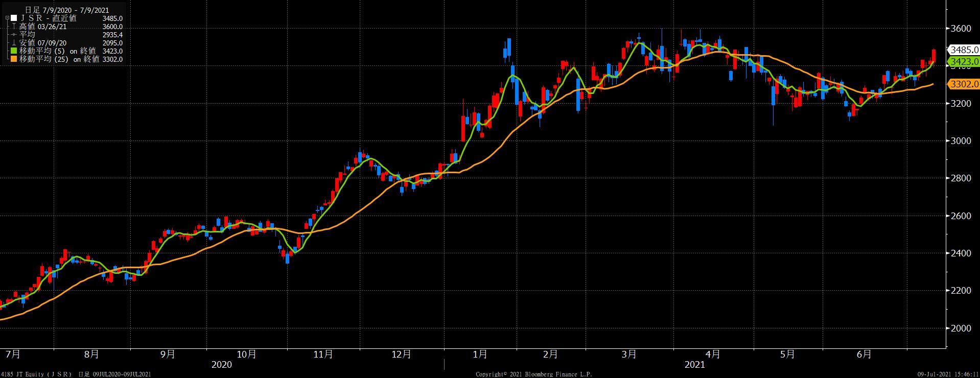Click the Bloomberg Finance copyright text
Viewport: 980px width, 378px height.
(x=534, y=374)
